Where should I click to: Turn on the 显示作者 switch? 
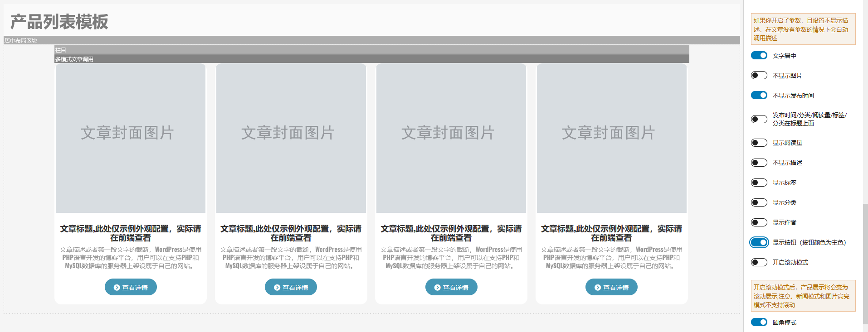[759, 222]
